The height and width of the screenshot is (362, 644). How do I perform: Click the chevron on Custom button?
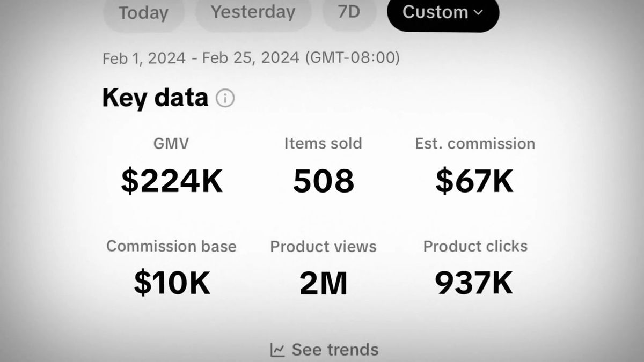[x=478, y=12]
